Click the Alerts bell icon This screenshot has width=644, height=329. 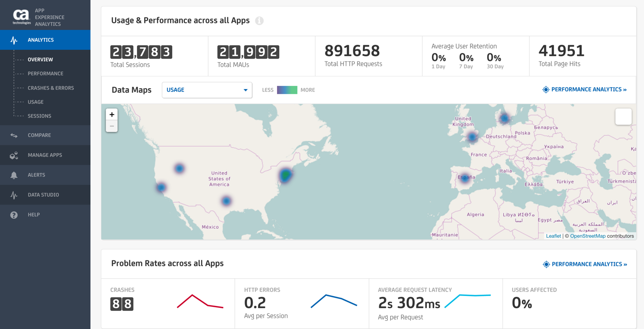pos(14,175)
